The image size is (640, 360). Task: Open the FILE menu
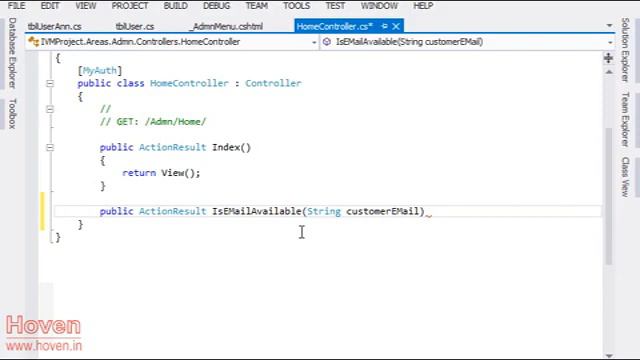[16, 6]
